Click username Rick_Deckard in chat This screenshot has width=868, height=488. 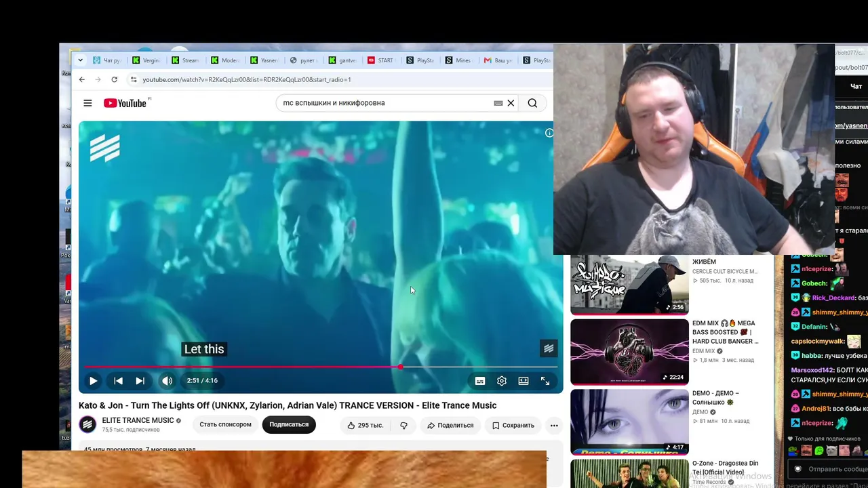pyautogui.click(x=833, y=298)
